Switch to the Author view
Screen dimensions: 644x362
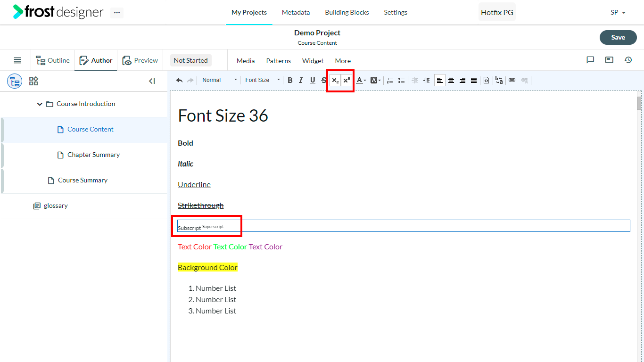tap(96, 60)
